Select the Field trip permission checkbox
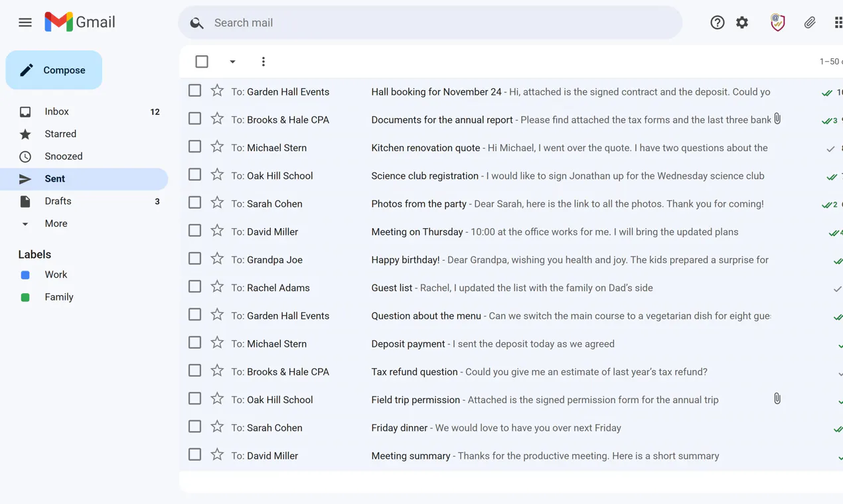Viewport: 843px width, 504px height. click(x=194, y=399)
